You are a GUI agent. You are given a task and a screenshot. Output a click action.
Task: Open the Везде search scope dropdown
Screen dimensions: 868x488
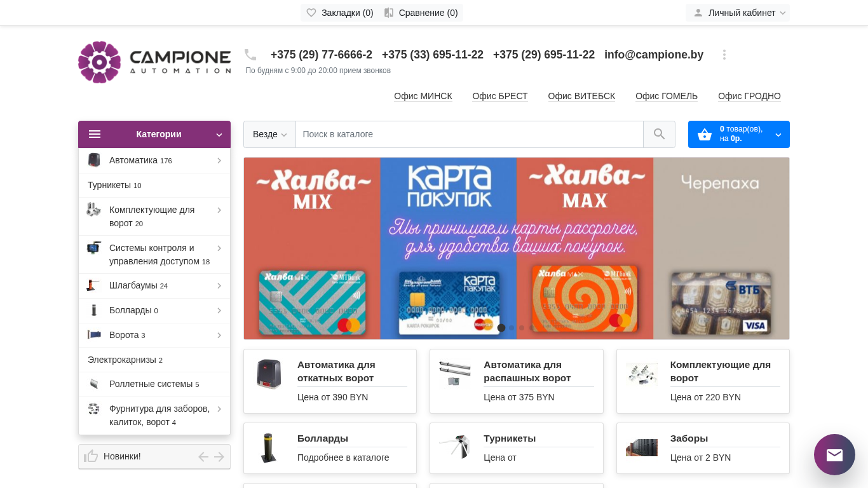(269, 134)
